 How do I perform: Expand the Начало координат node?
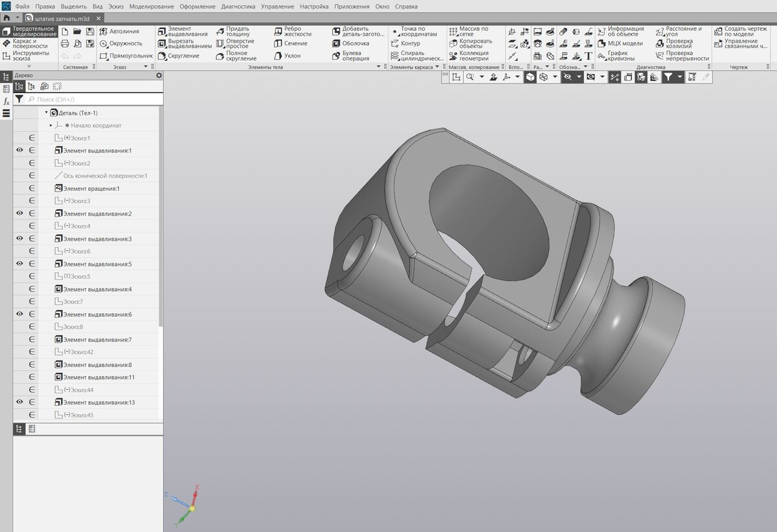pos(51,125)
